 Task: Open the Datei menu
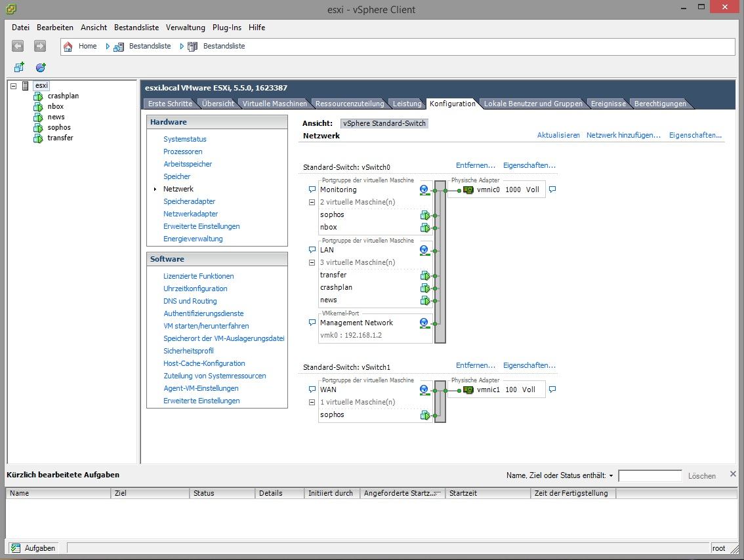pyautogui.click(x=20, y=28)
